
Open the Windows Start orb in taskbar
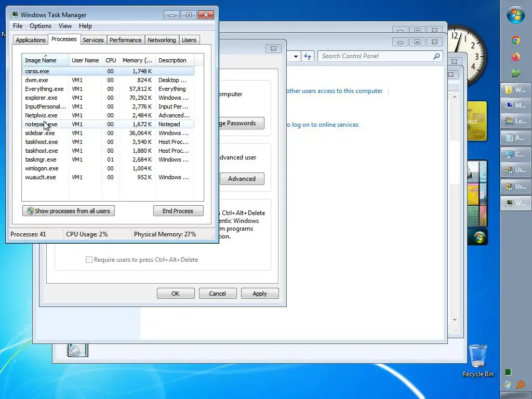[516, 15]
